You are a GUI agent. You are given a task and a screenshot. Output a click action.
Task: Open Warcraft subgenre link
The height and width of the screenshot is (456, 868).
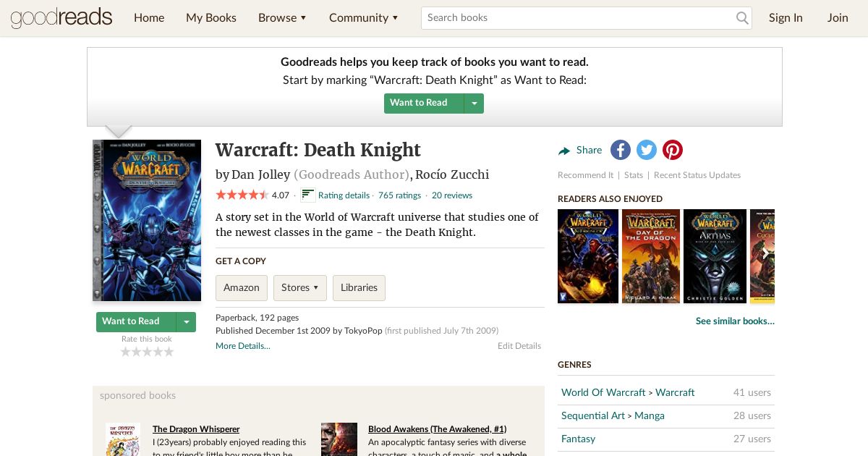[x=675, y=392]
